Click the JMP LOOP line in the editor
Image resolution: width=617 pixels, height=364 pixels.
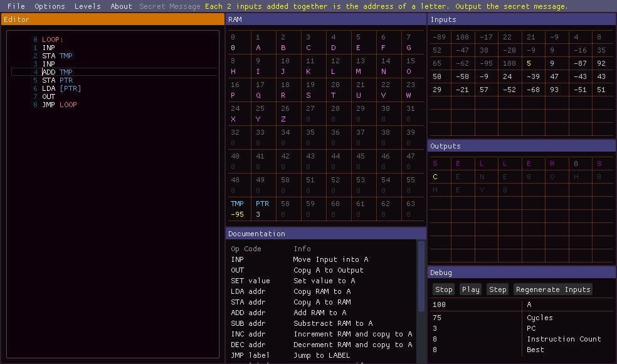point(114,105)
